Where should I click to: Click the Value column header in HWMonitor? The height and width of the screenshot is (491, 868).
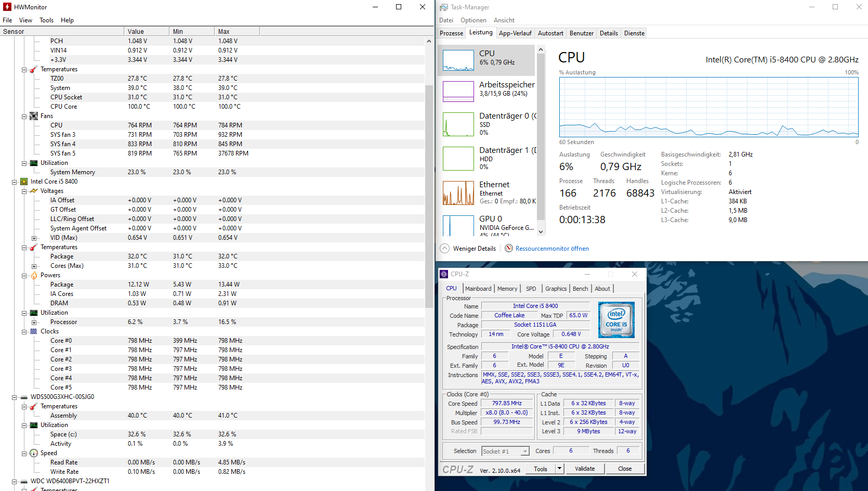pyautogui.click(x=147, y=31)
